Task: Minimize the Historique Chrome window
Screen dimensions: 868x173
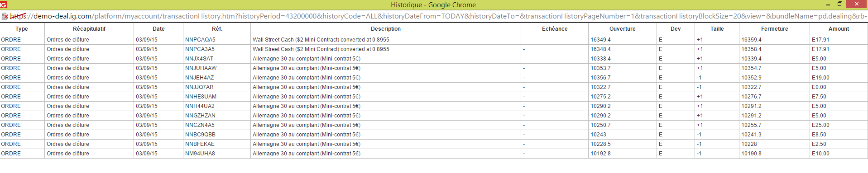Action: coord(828,5)
